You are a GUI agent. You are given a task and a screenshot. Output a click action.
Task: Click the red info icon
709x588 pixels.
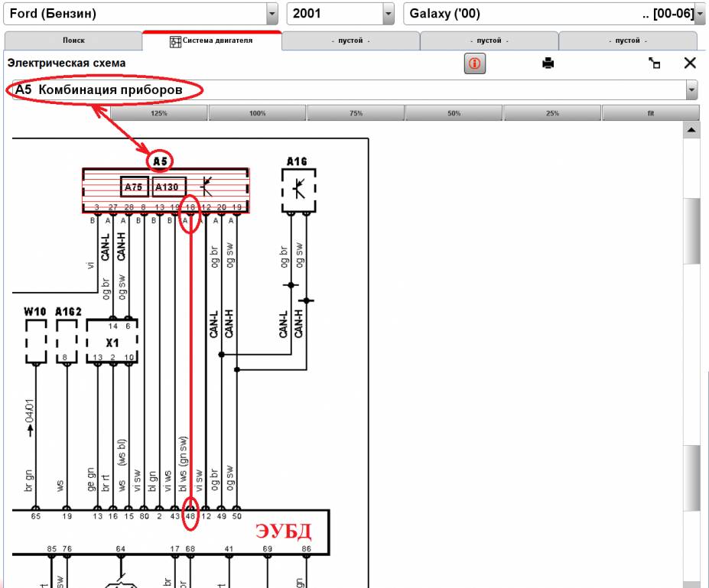[474, 64]
